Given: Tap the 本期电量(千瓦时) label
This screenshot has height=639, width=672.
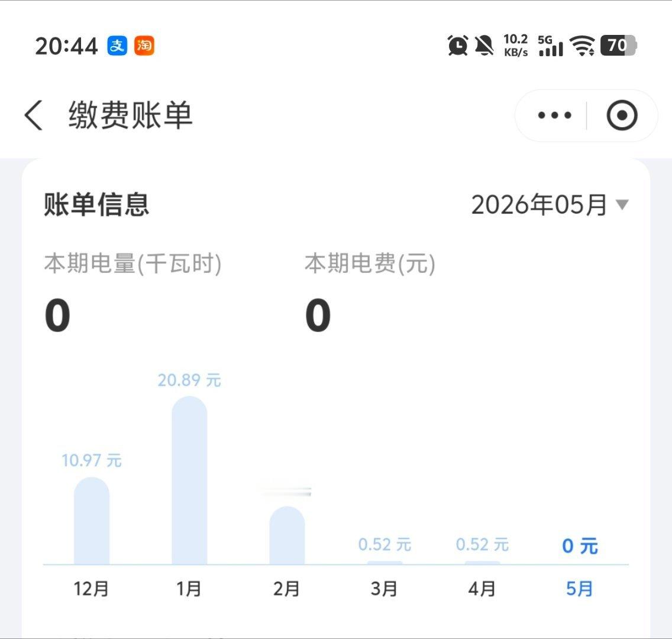Looking at the screenshot, I should tap(133, 263).
